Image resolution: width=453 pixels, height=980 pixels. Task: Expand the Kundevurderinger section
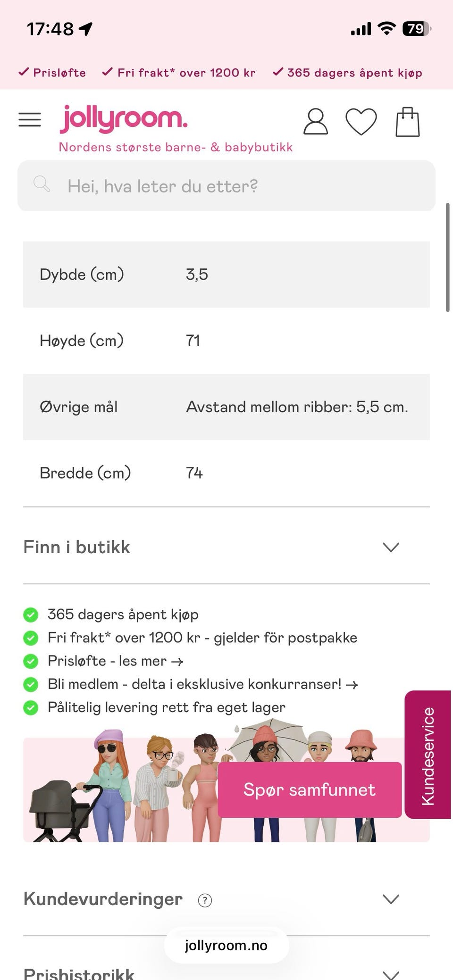click(x=226, y=899)
